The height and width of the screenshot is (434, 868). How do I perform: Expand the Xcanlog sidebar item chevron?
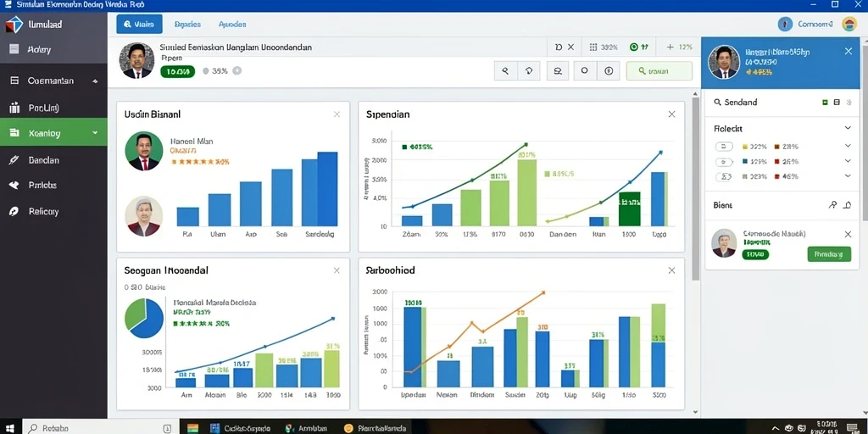coord(95,133)
